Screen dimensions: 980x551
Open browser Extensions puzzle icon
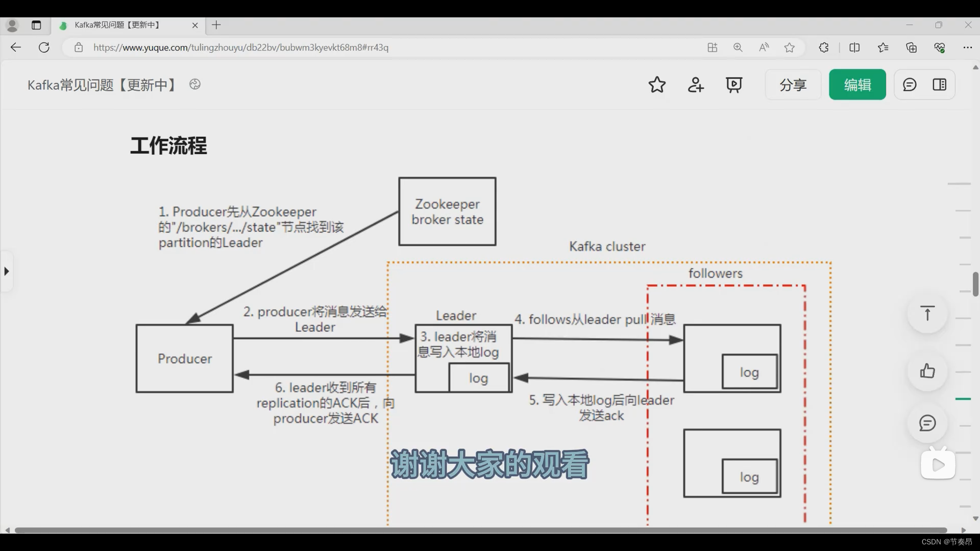824,47
